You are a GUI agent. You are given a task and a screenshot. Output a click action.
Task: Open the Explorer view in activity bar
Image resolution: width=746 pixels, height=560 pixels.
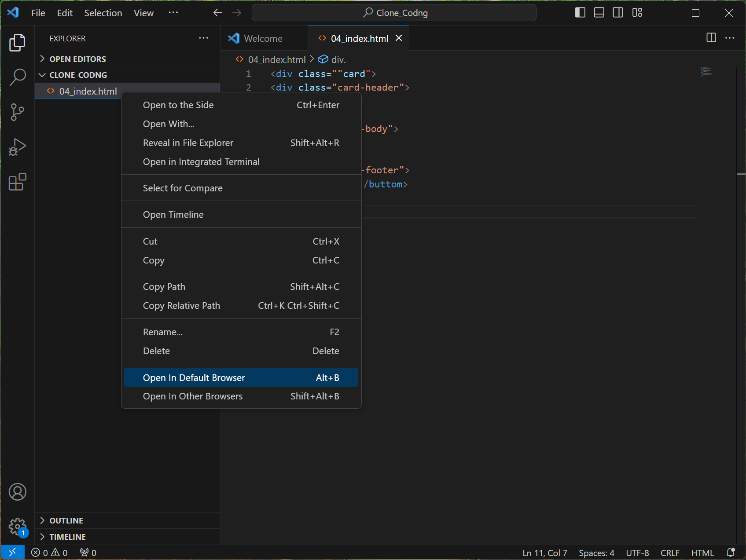pyautogui.click(x=17, y=43)
